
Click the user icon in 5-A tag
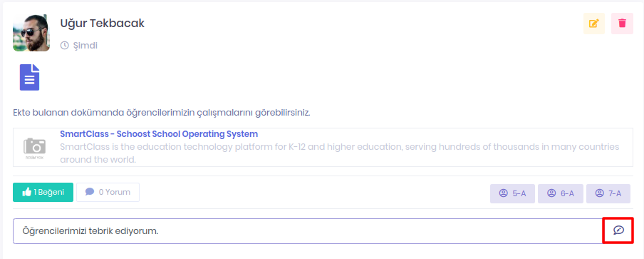pyautogui.click(x=504, y=193)
